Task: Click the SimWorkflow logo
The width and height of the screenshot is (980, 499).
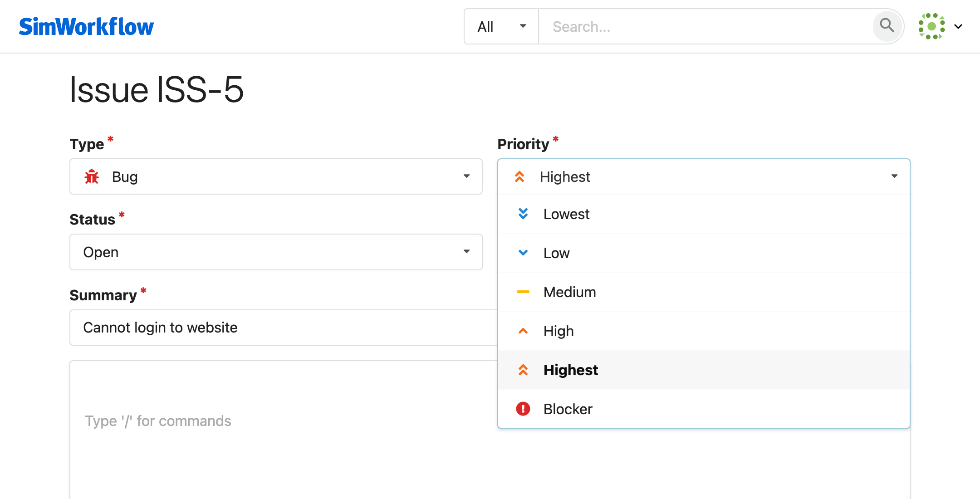Action: [86, 26]
